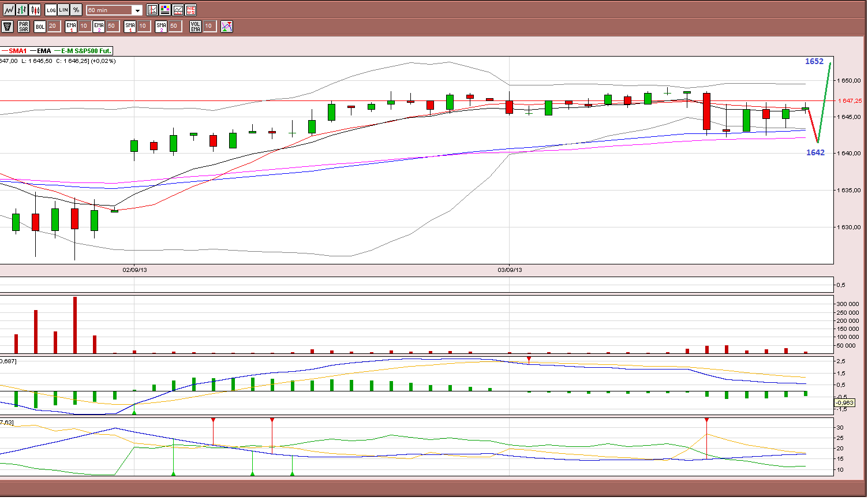Screen dimensions: 868x500
Task: Click the signal crossover markers icon
Action: [x=227, y=27]
